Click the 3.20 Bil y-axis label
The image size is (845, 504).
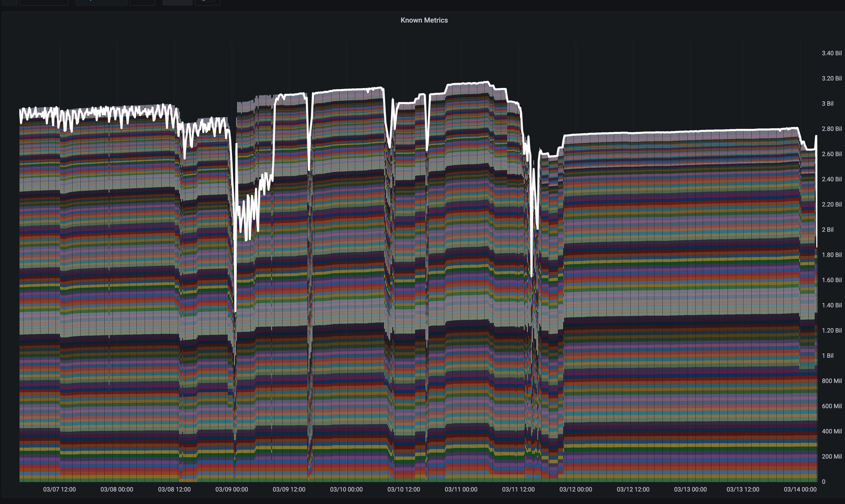coord(832,78)
